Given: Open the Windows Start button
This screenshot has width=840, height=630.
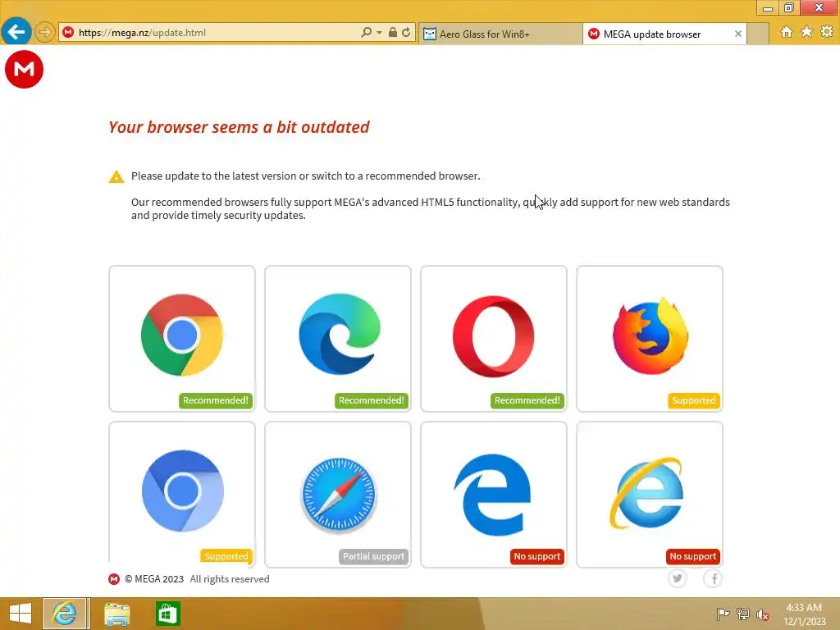Looking at the screenshot, I should click(x=21, y=614).
